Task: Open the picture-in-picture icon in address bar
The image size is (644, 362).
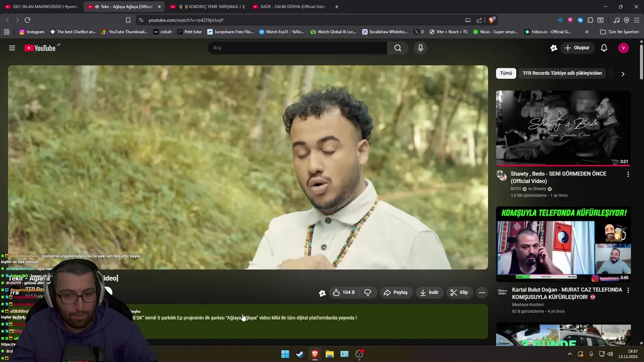Action: [468, 20]
